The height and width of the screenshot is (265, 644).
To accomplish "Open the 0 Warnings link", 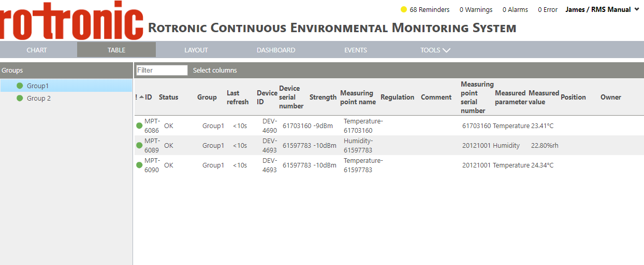I will click(476, 9).
